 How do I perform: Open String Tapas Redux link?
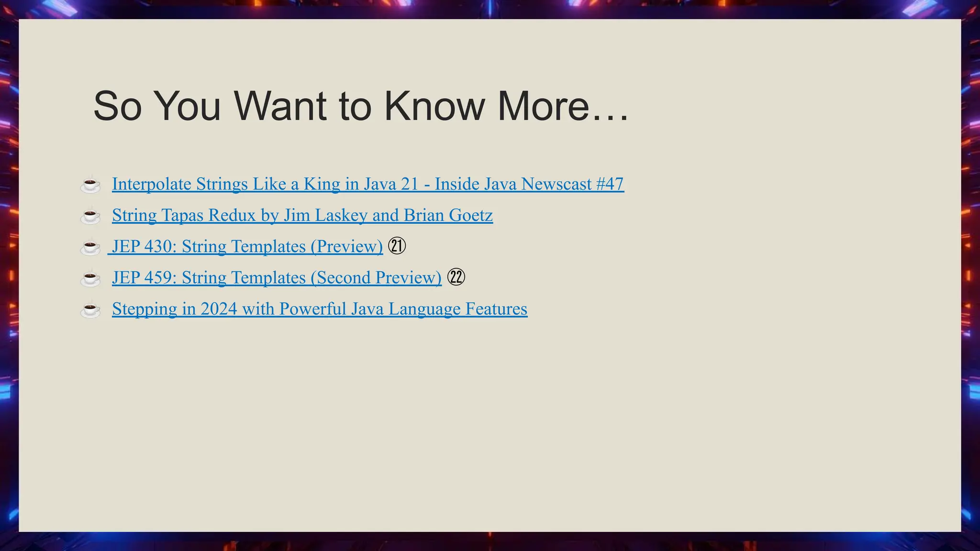[302, 215]
